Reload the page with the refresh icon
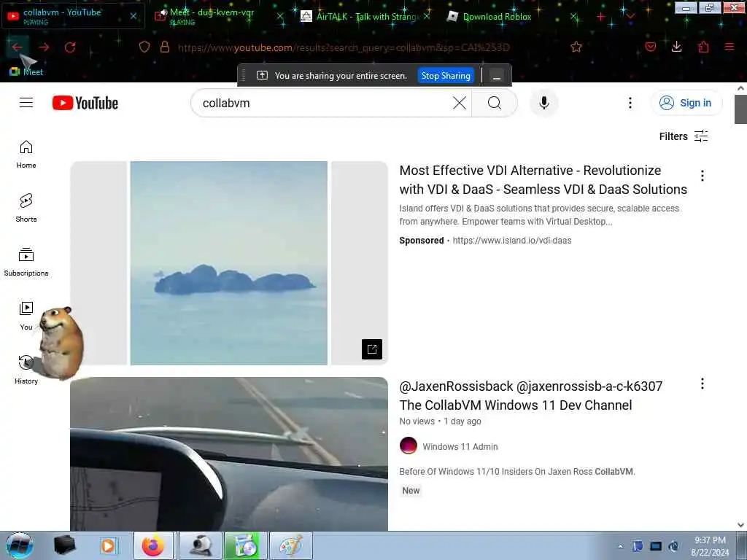 (x=70, y=47)
